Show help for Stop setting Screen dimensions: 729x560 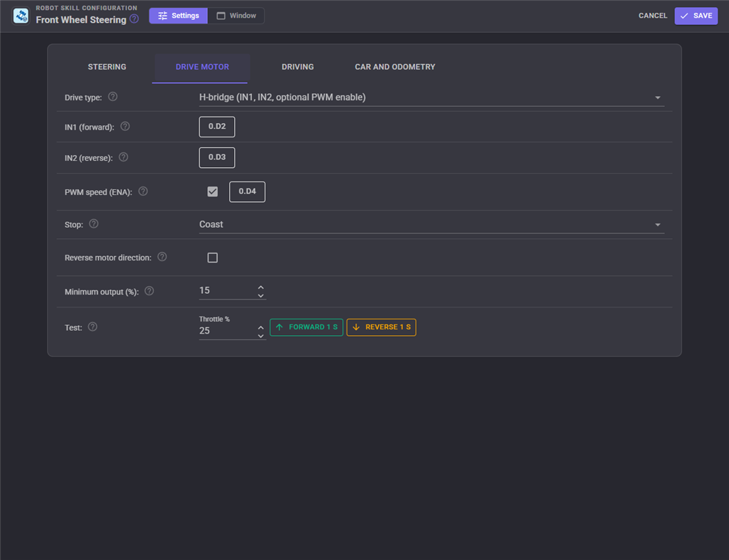pyautogui.click(x=93, y=224)
